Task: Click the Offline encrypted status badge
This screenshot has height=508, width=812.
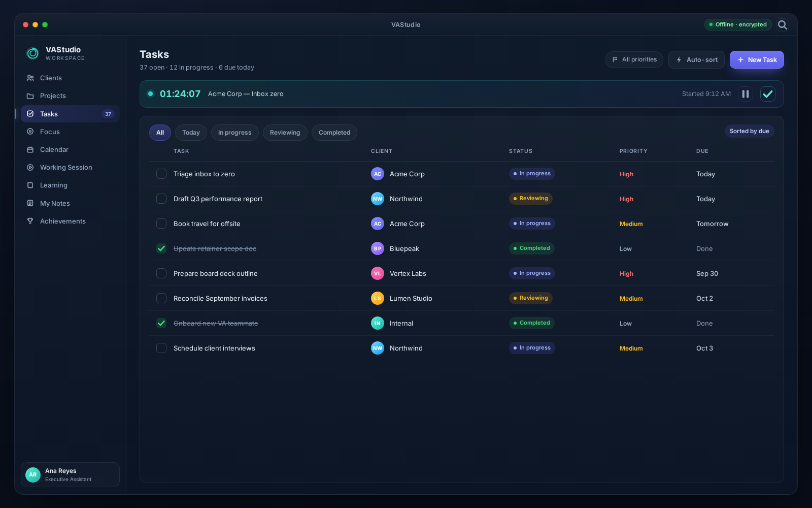Action: pyautogui.click(x=738, y=24)
